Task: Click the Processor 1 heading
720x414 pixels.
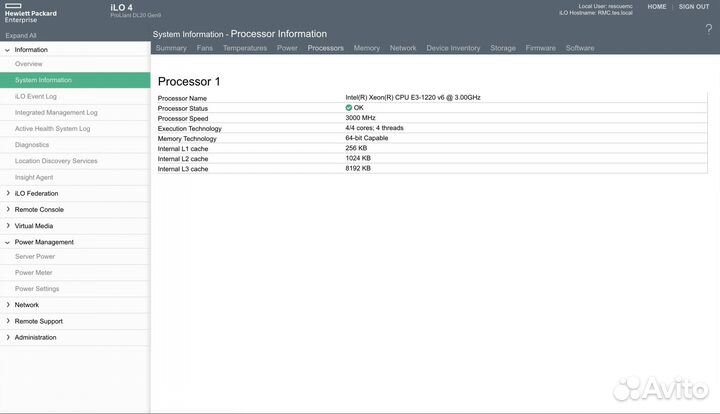Action: click(x=189, y=81)
